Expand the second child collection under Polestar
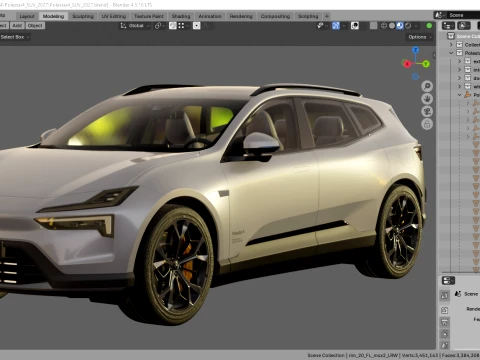Image resolution: width=480 pixels, height=360 pixels. [460, 70]
